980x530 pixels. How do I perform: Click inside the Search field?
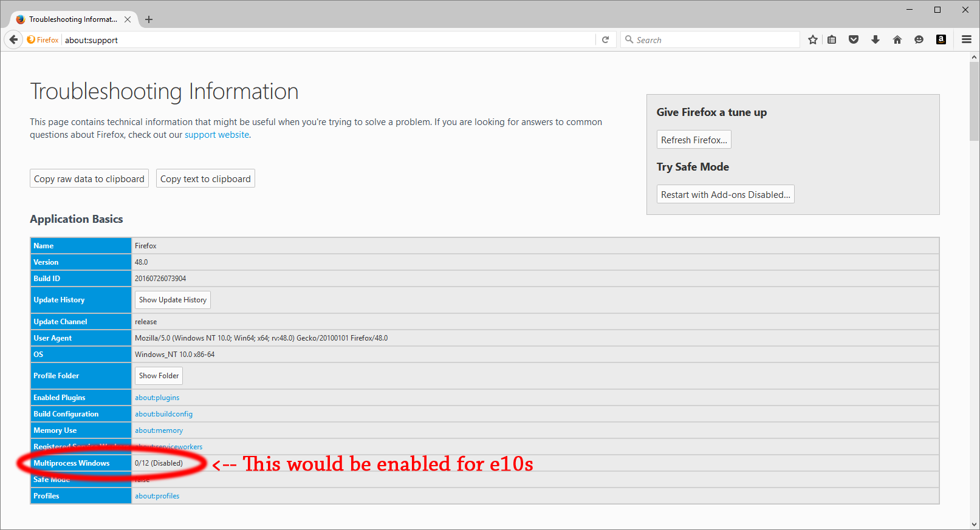711,40
